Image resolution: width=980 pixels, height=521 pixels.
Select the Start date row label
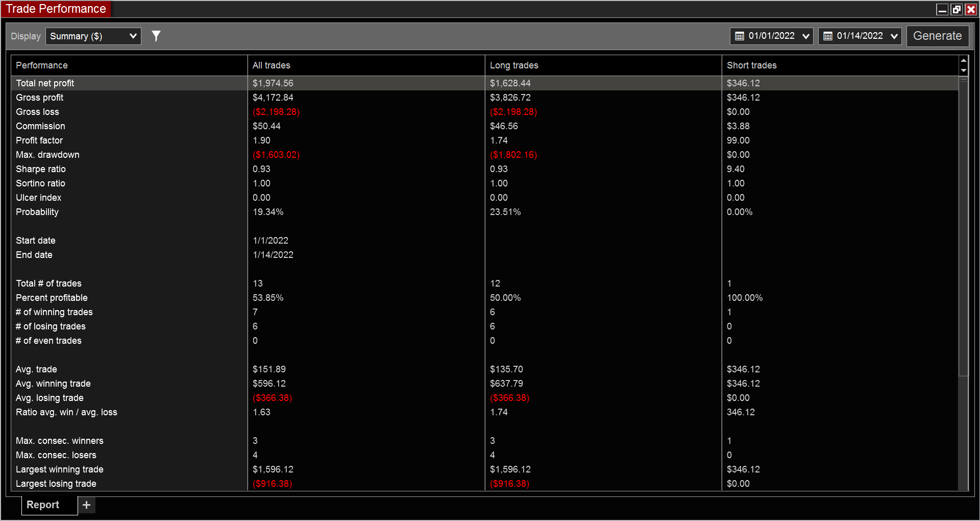(x=36, y=241)
